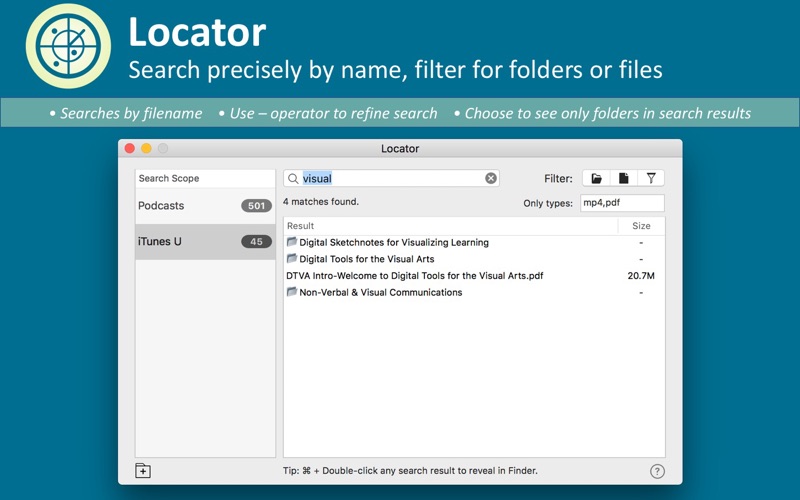This screenshot has width=800, height=500.
Task: Click the folder icon beside Digital Sketchnotes result
Action: point(292,242)
